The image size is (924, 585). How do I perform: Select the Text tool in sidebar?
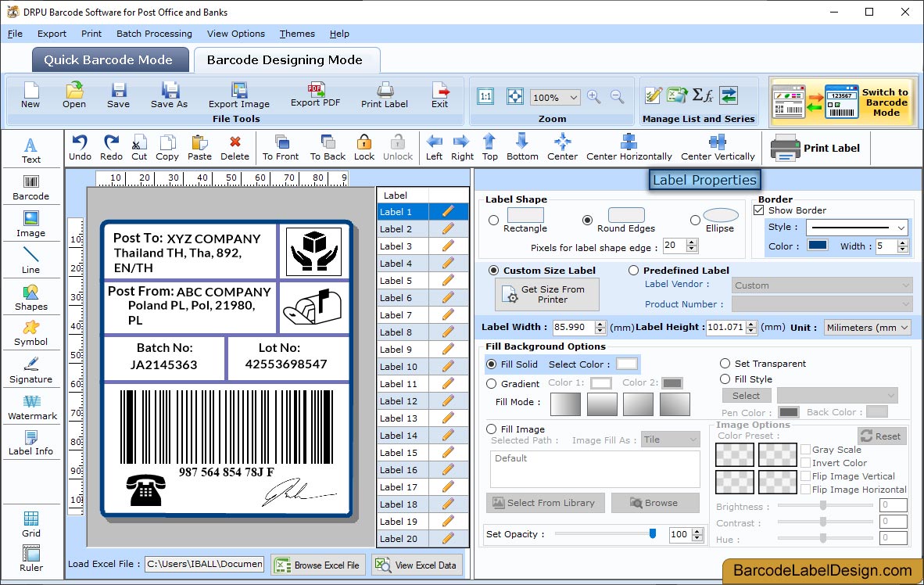[30, 150]
